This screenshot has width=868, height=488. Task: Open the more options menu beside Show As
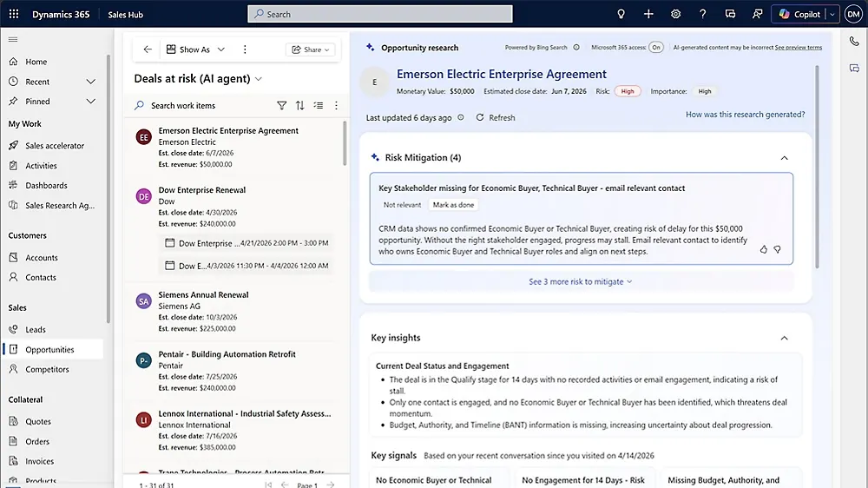coord(245,49)
